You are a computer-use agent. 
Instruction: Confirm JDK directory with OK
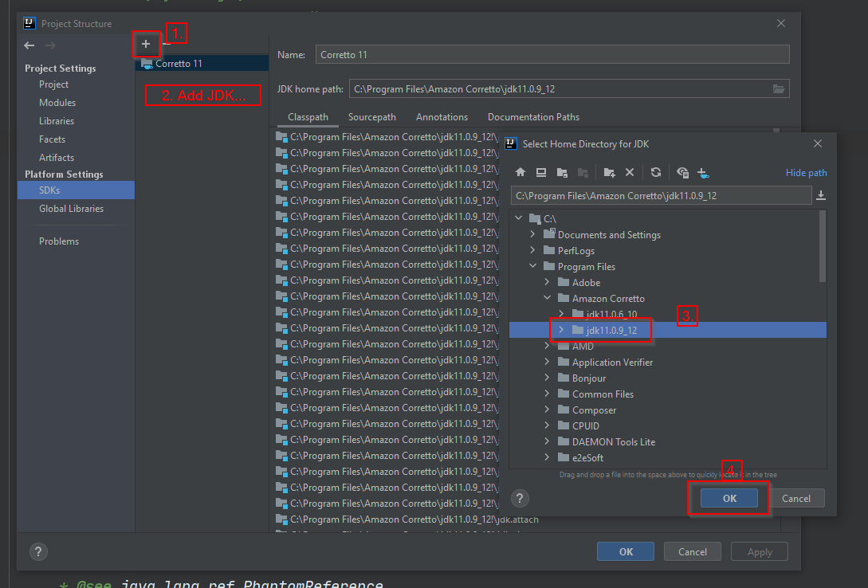729,499
